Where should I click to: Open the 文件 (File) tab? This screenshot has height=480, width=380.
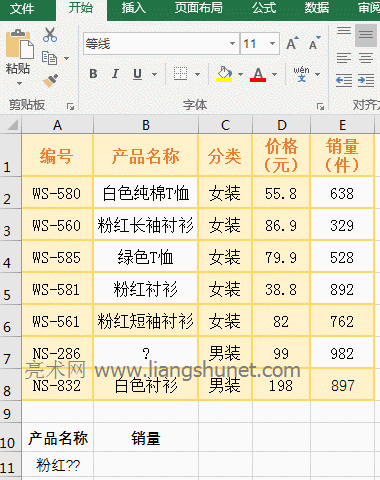[22, 9]
